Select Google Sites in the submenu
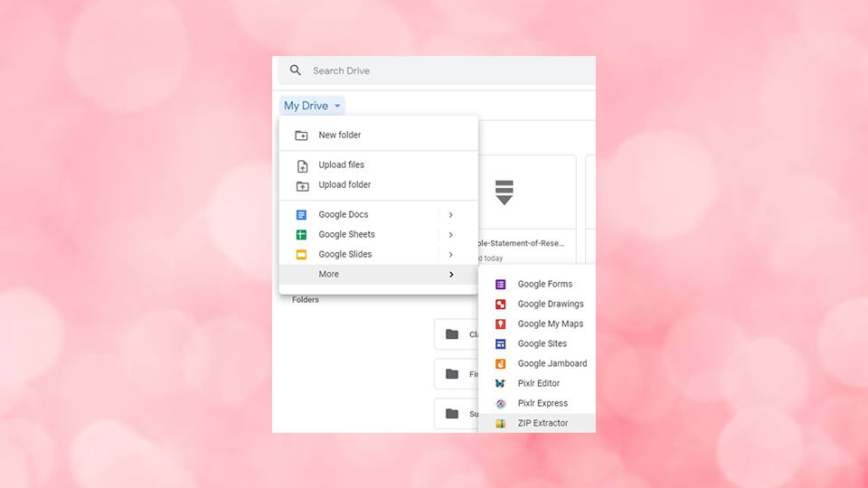 pyautogui.click(x=537, y=343)
